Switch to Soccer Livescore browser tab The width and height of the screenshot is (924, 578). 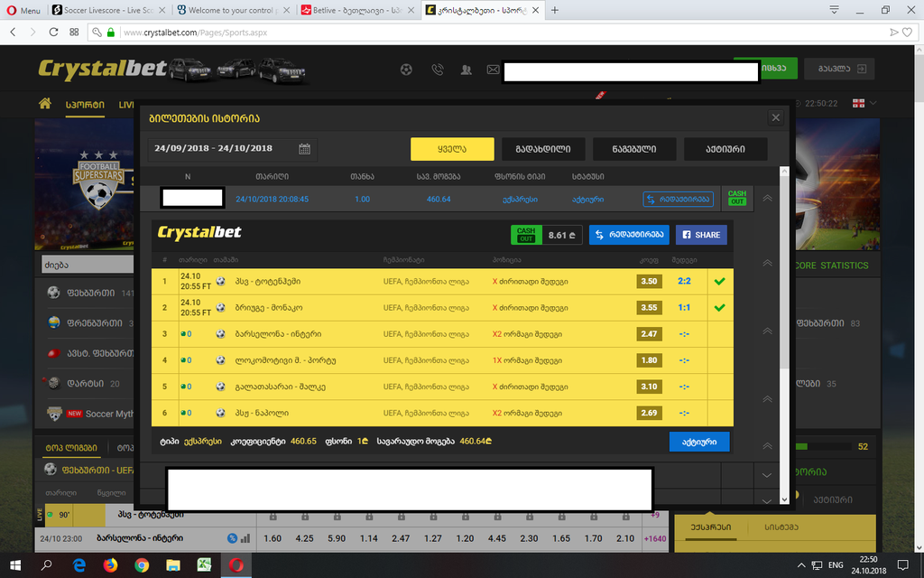[x=109, y=10]
